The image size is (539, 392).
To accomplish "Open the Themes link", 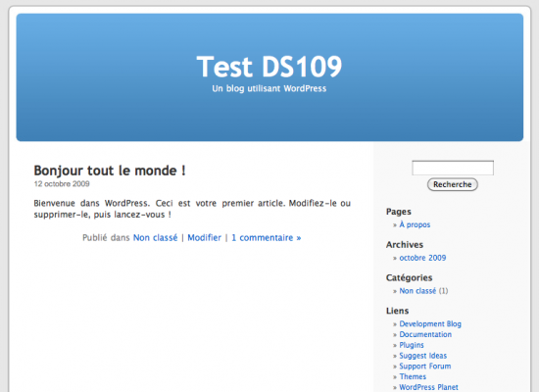I will (x=413, y=376).
